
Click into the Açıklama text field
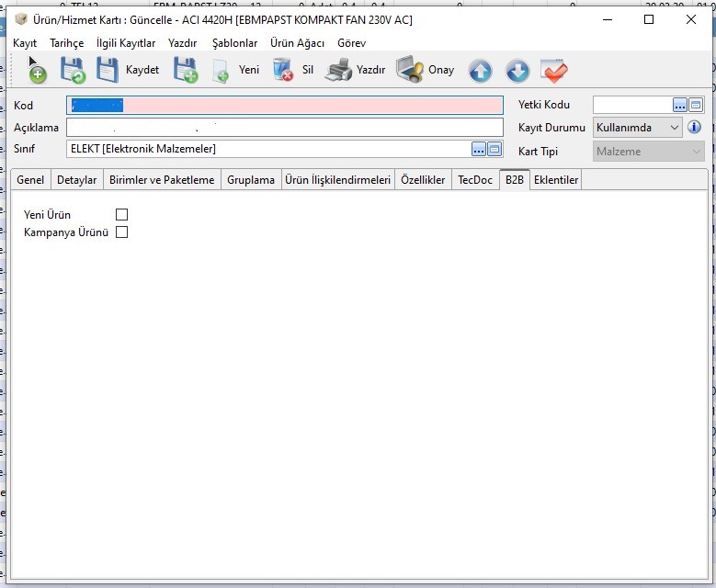285,128
